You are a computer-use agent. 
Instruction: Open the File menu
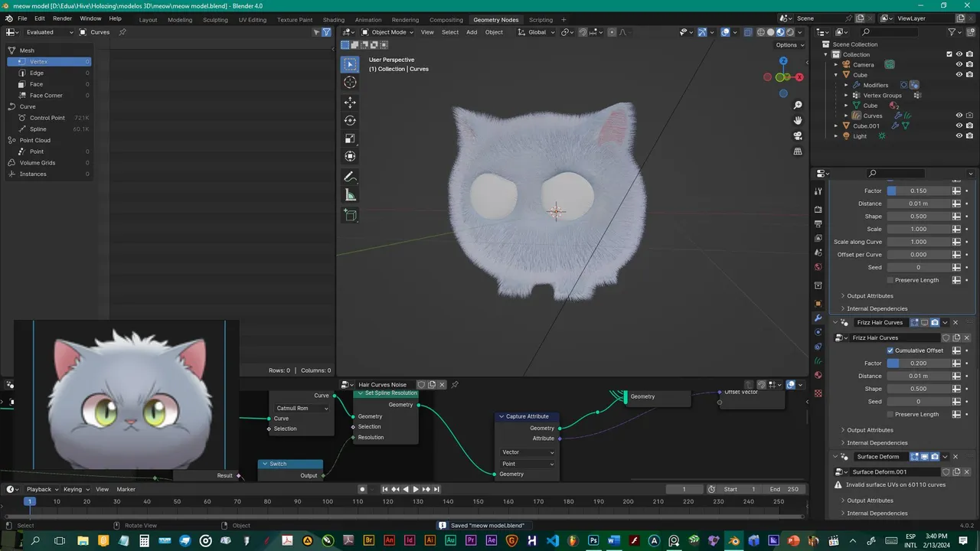(22, 18)
